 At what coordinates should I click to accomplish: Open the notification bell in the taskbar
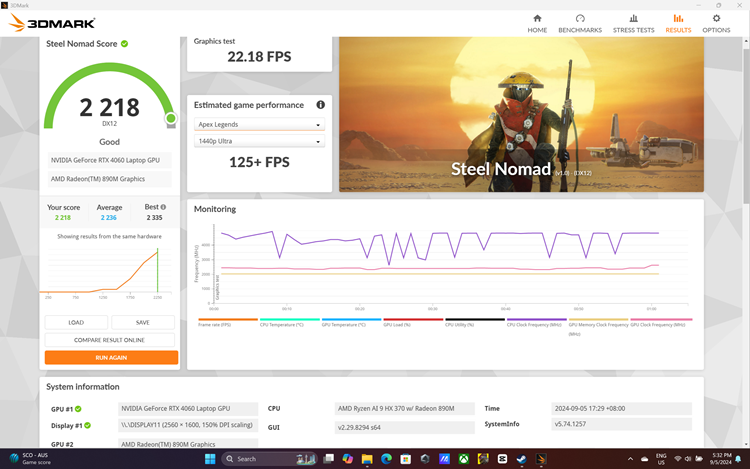739,458
